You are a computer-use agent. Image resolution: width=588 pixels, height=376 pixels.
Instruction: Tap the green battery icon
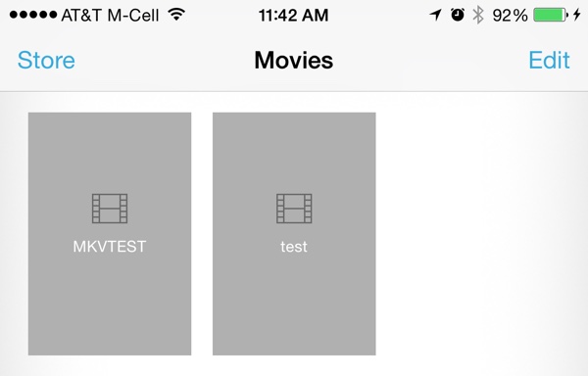pyautogui.click(x=551, y=15)
